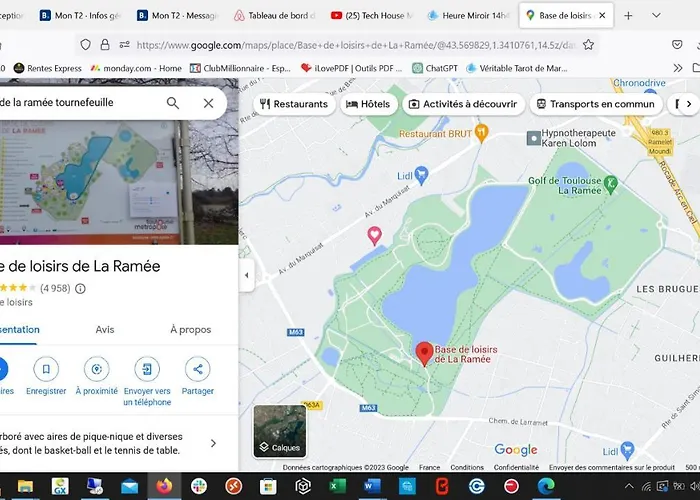Image resolution: width=700 pixels, height=500 pixels.
Task: Open the monday.com - Home bookmark
Action: point(136,68)
